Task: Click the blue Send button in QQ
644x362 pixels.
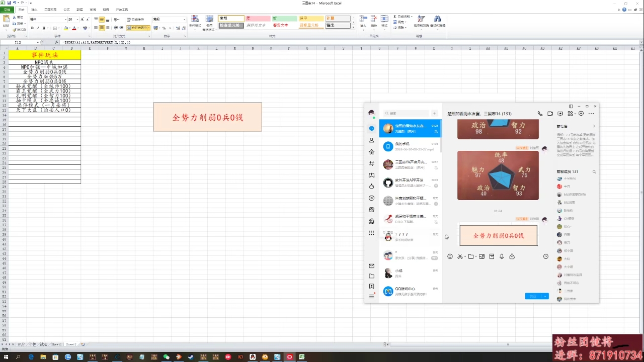Action: [533, 296]
